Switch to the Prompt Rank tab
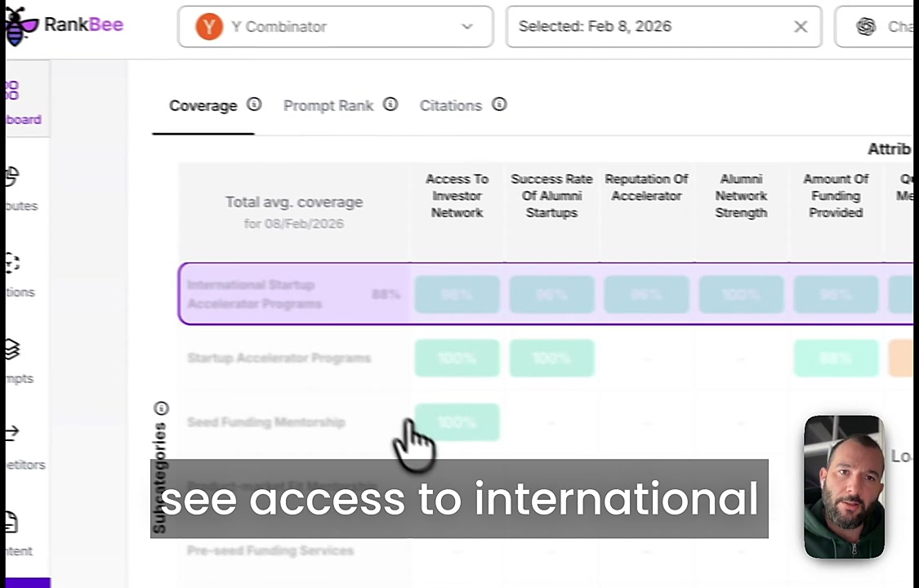 (328, 105)
